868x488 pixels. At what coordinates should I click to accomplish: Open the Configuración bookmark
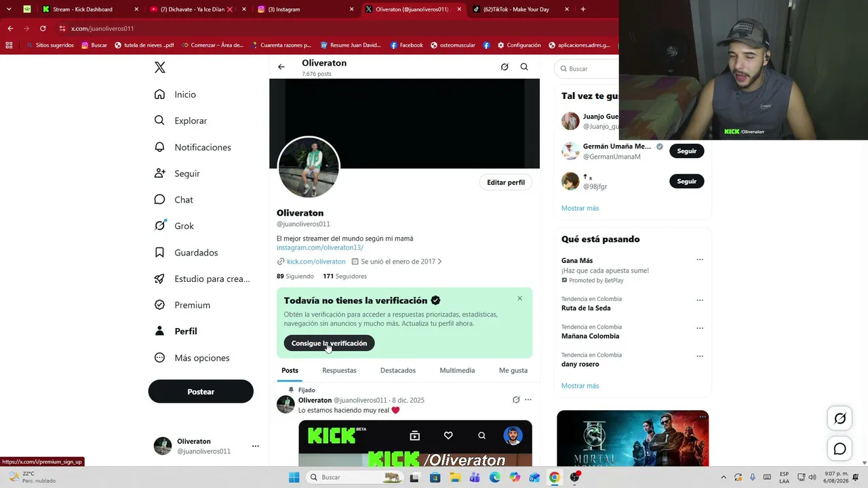pyautogui.click(x=519, y=45)
